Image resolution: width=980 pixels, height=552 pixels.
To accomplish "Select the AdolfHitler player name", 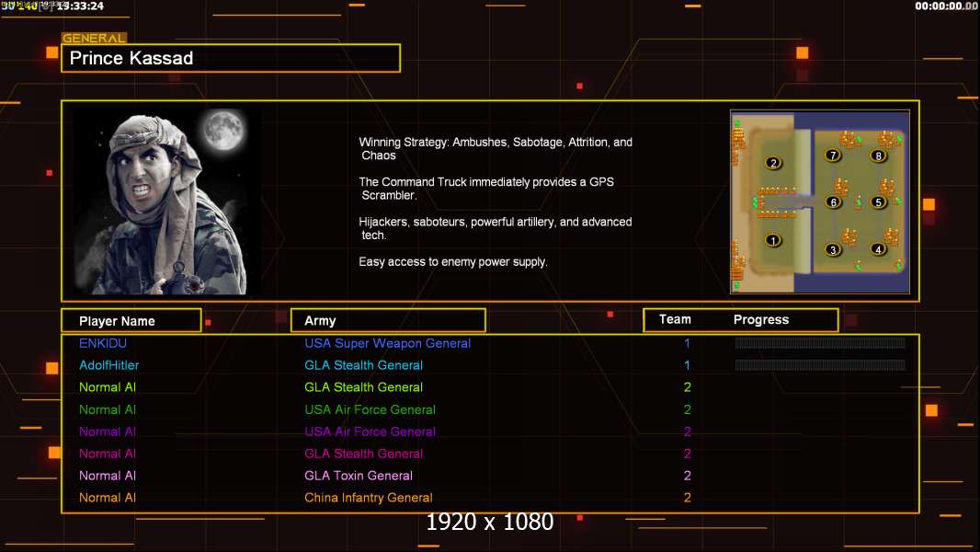I will click(x=108, y=365).
